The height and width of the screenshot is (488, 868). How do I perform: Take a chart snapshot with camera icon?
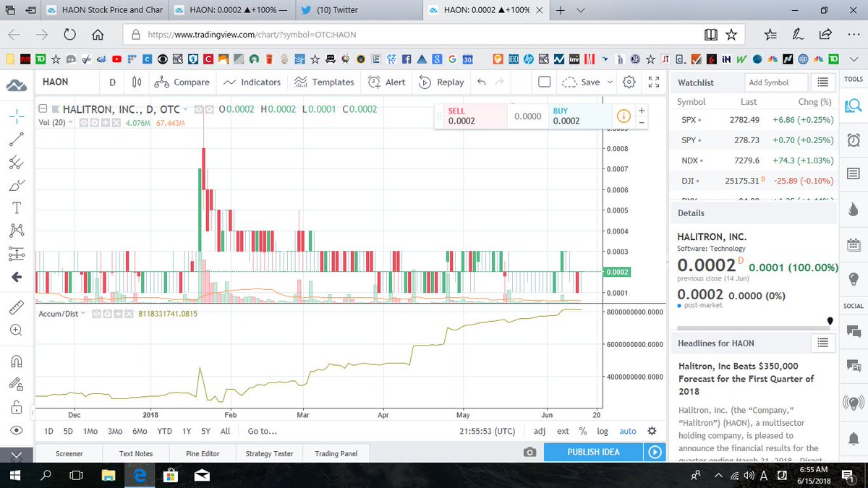tap(530, 453)
